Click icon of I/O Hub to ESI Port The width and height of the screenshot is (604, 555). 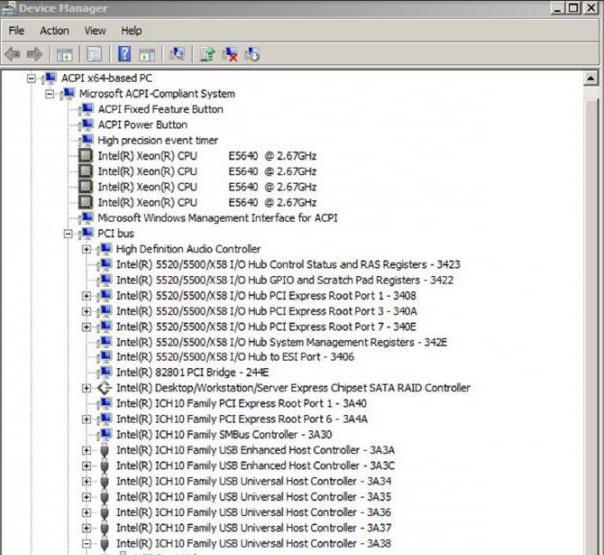105,357
